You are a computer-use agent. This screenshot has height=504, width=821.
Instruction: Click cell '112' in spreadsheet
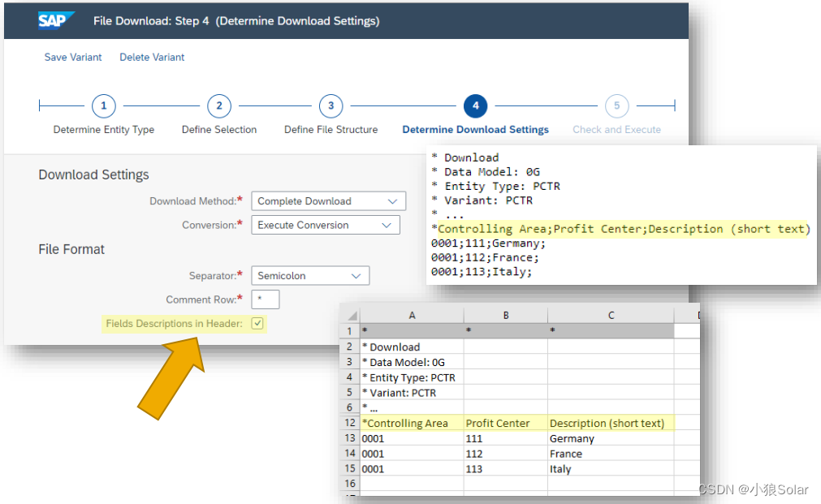click(506, 453)
